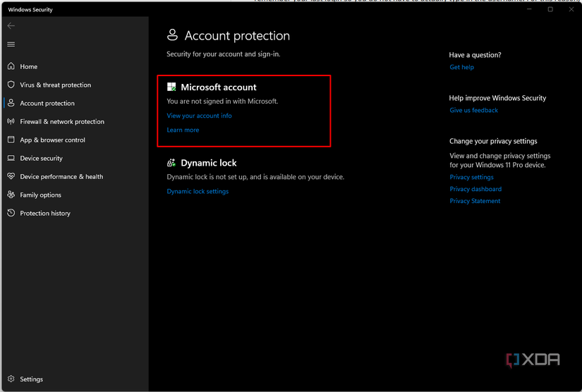This screenshot has width=582, height=392.
Task: Open the Privacy Statement link
Action: tap(475, 201)
